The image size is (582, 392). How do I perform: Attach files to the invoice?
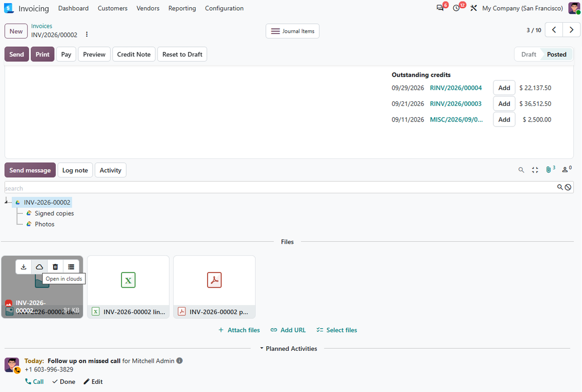239,330
